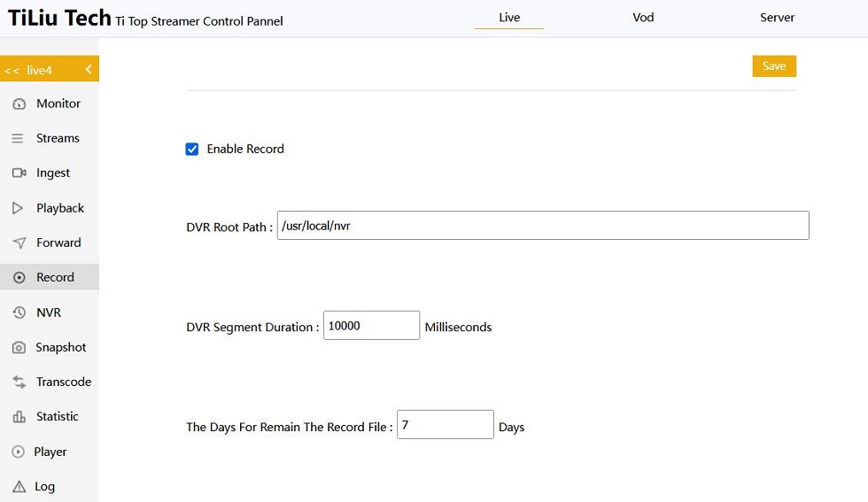The width and height of the screenshot is (868, 502).
Task: Open the Player menu item
Action: tap(50, 452)
